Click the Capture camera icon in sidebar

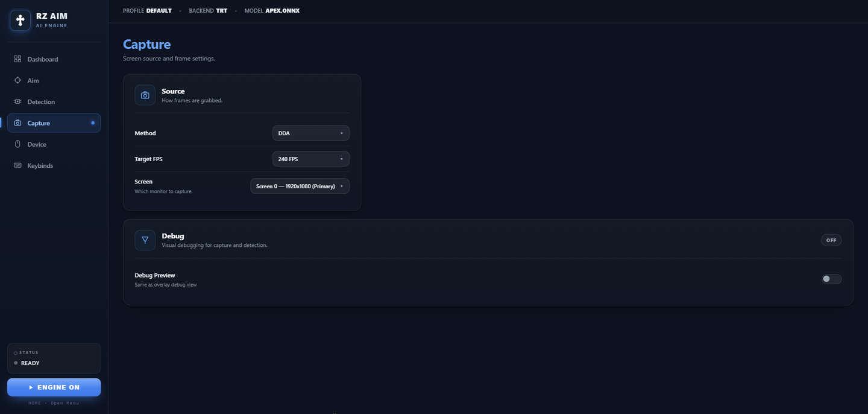[x=17, y=123]
